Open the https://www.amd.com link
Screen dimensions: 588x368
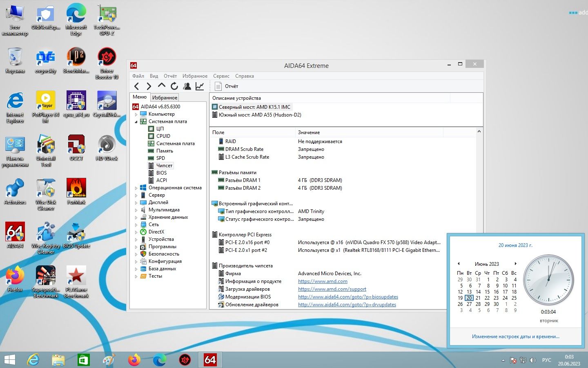(323, 281)
